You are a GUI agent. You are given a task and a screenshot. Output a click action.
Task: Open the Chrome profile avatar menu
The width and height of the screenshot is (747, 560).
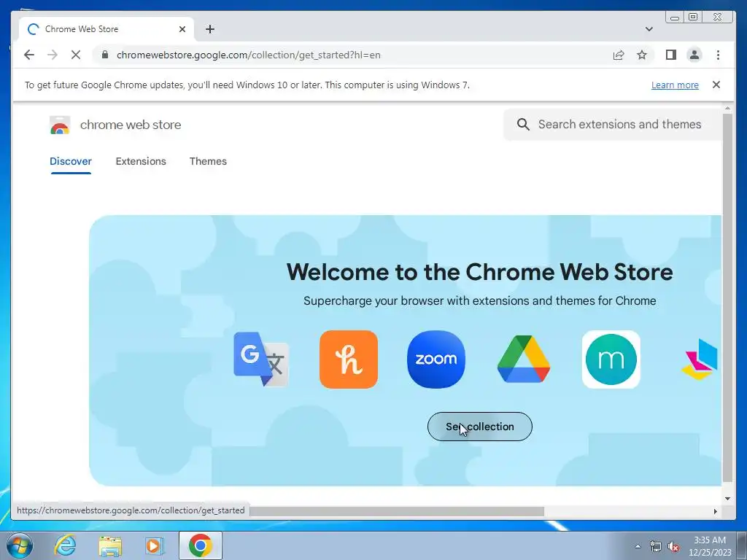[x=694, y=55]
